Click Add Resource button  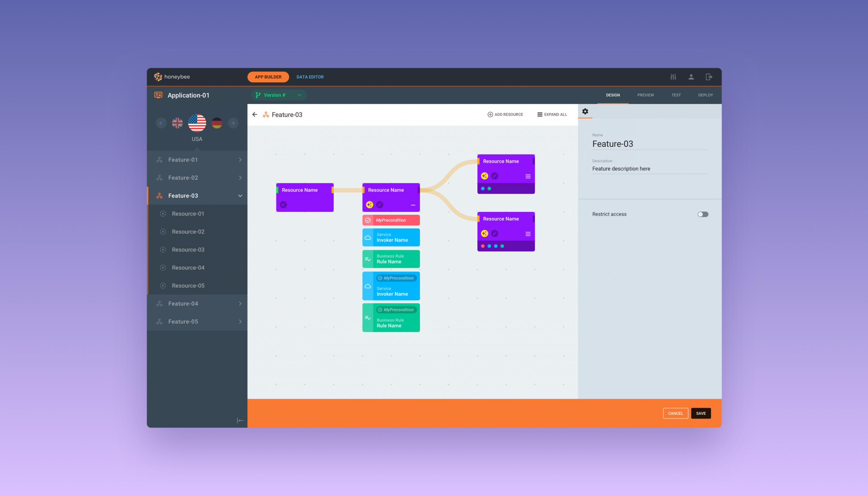tap(505, 115)
